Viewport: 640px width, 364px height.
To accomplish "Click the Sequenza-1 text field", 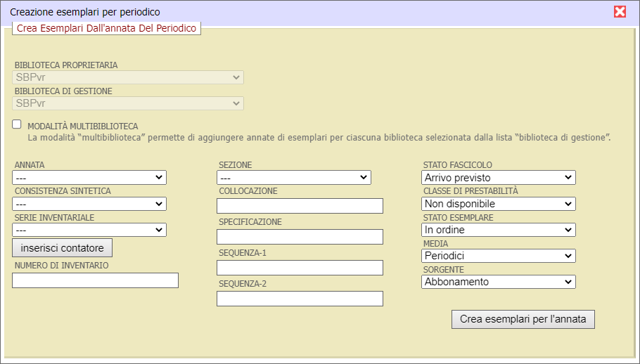I will pos(300,268).
